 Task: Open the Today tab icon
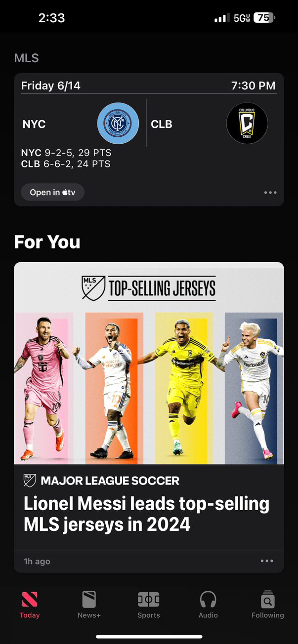tap(30, 599)
